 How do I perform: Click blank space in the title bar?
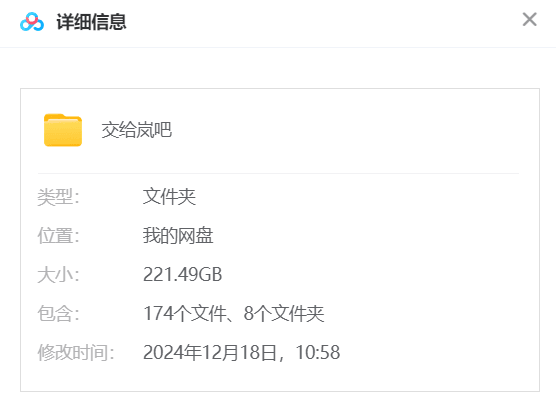(x=319, y=22)
